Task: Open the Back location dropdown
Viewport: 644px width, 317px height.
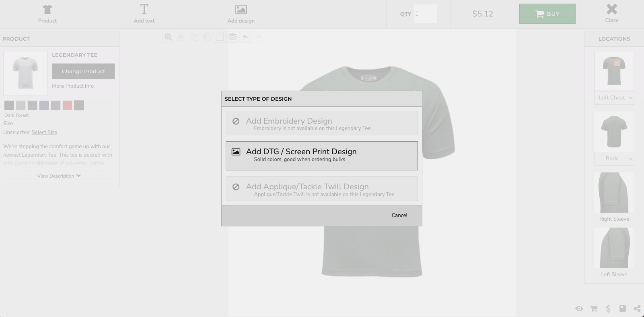Action: click(x=614, y=159)
